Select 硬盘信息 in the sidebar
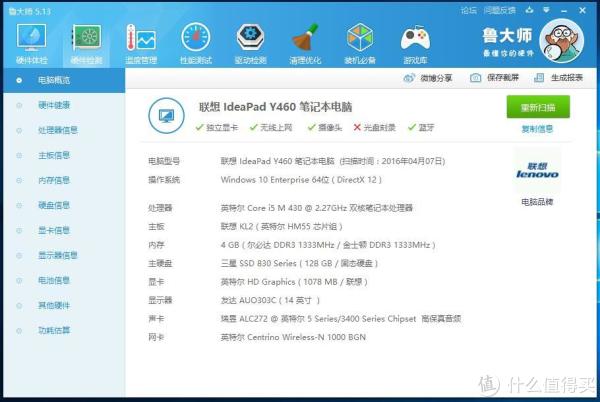This screenshot has width=600, height=402. tap(54, 205)
